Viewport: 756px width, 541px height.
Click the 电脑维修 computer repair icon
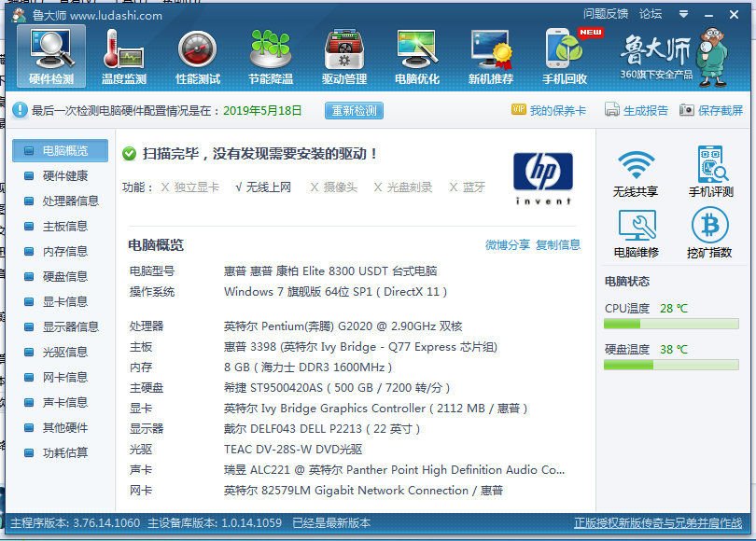pos(637,233)
